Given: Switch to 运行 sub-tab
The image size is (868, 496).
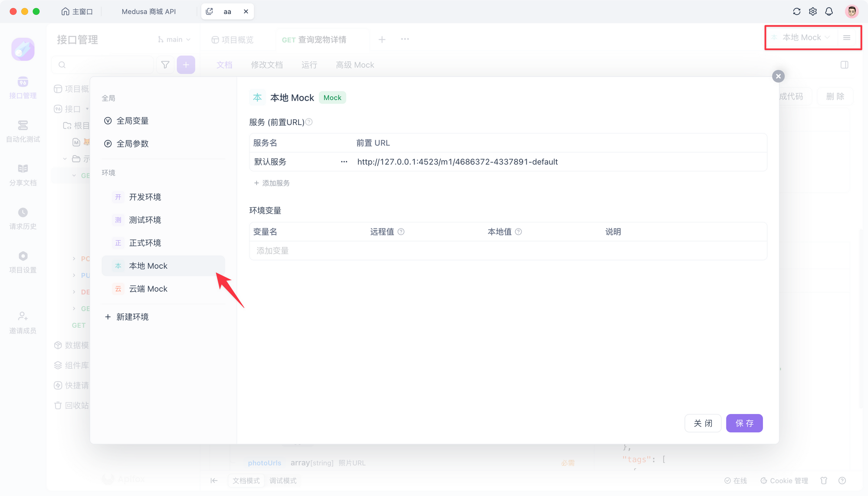Looking at the screenshot, I should [x=309, y=65].
